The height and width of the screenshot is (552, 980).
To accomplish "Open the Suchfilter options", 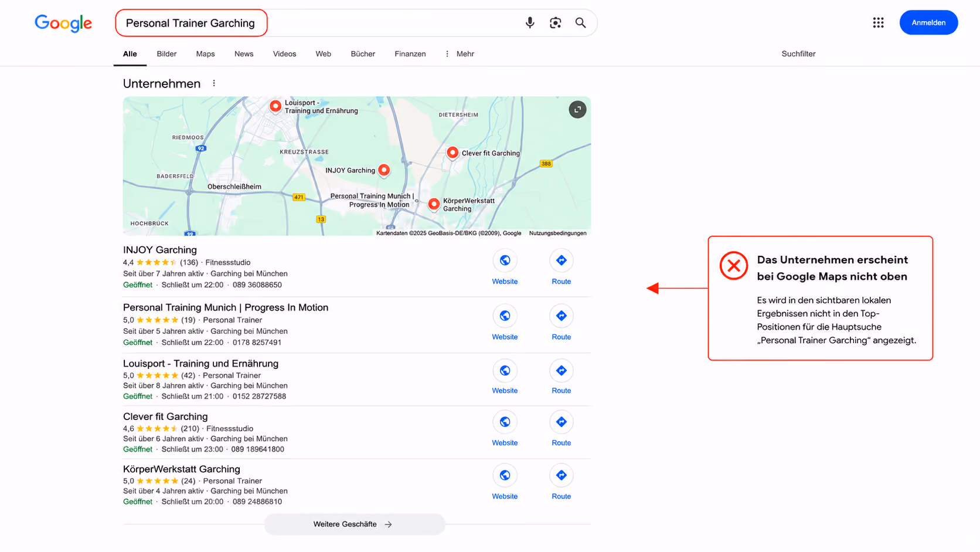I will pyautogui.click(x=798, y=54).
